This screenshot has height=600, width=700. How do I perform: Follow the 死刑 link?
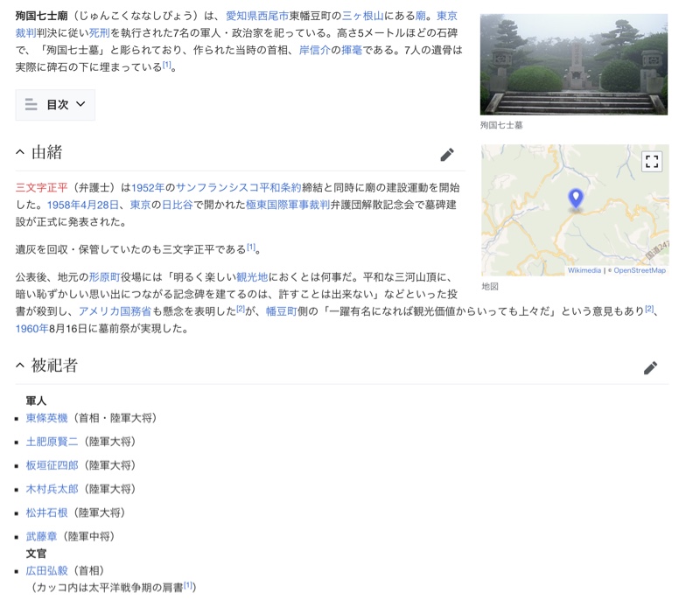100,33
